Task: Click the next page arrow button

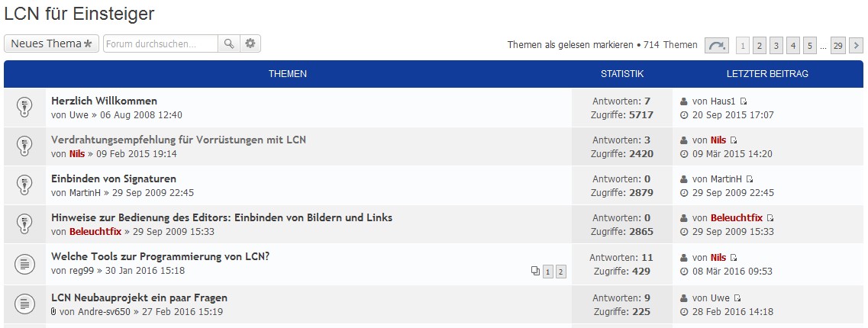Action: pyautogui.click(x=857, y=46)
